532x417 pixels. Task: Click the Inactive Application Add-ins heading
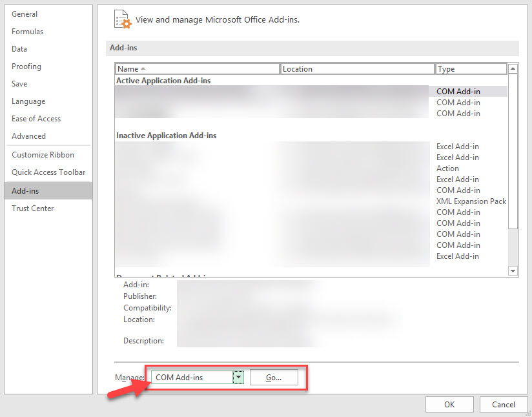click(167, 136)
